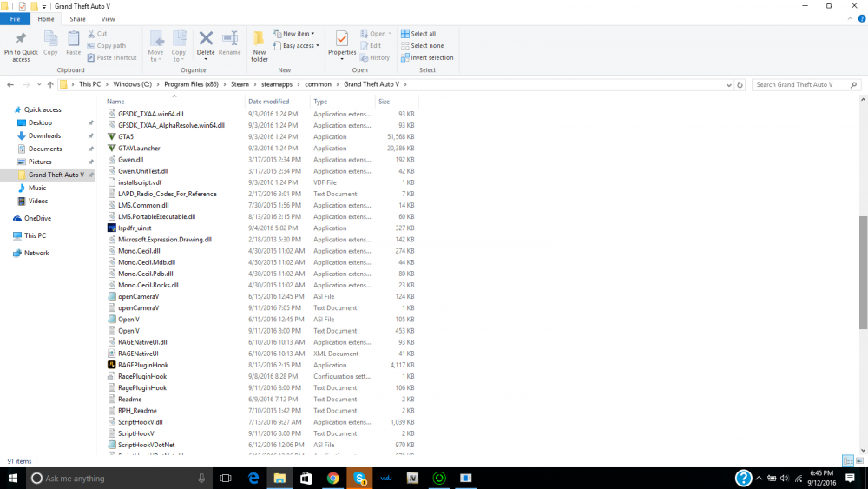Open the Windows Start menu
Image resolution: width=868 pixels, height=489 pixels.
coord(13,478)
